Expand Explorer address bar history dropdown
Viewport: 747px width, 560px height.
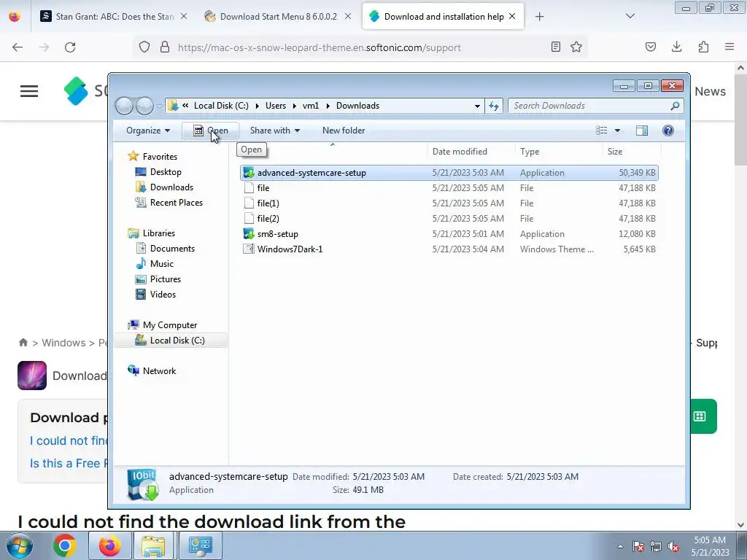477,106
